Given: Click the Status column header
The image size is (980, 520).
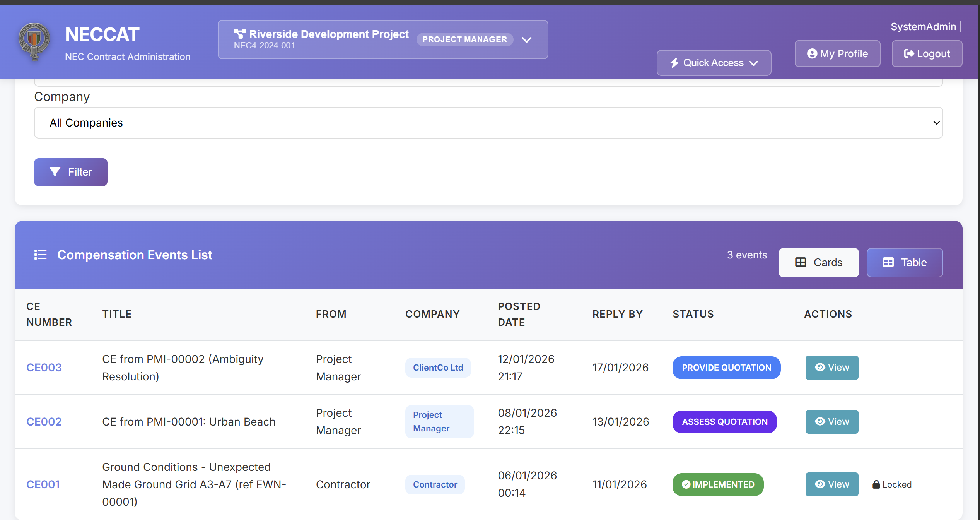Looking at the screenshot, I should tap(693, 314).
